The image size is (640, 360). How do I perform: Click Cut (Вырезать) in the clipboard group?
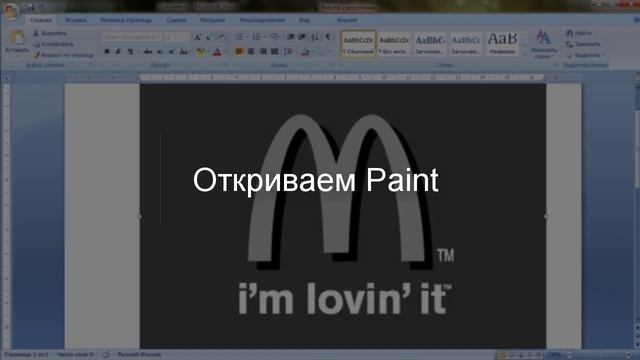(50, 33)
